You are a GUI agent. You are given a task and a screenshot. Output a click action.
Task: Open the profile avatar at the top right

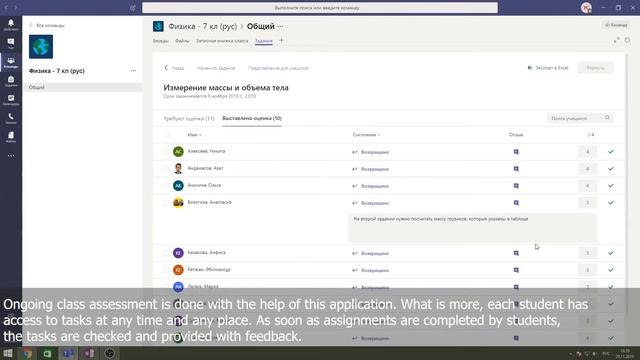click(x=586, y=8)
